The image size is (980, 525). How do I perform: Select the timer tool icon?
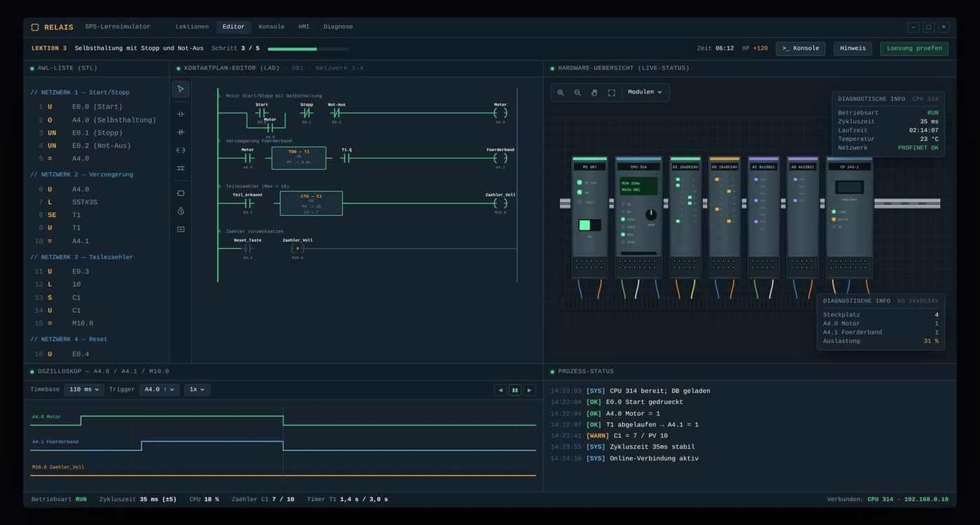pyautogui.click(x=181, y=211)
